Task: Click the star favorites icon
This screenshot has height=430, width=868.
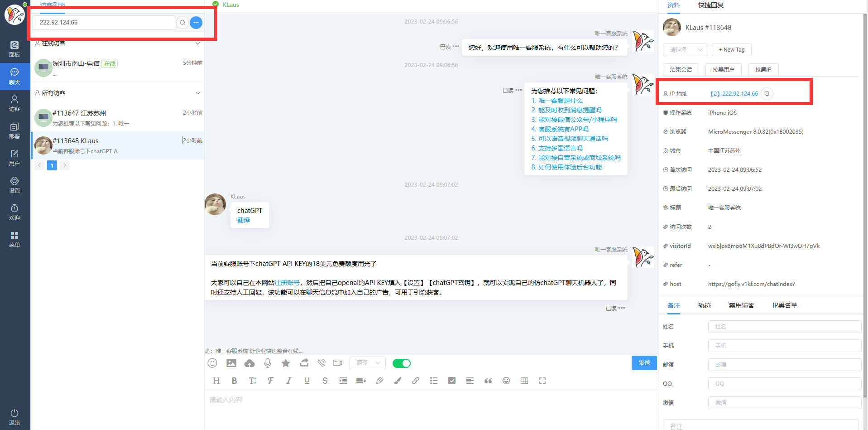Action: (x=286, y=363)
